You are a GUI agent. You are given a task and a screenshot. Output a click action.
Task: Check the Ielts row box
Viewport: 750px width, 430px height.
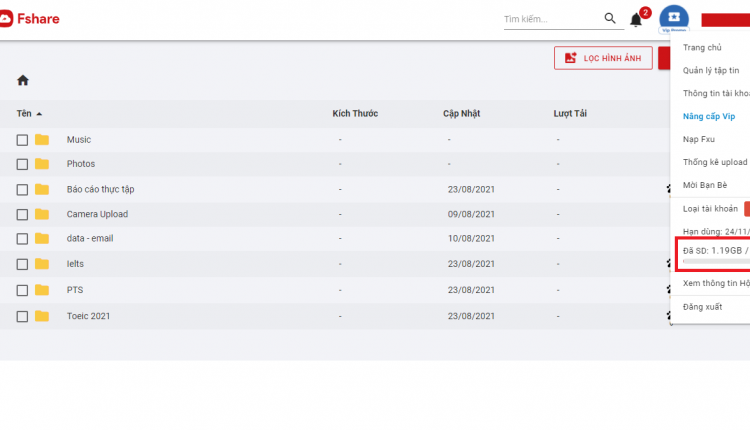22,264
